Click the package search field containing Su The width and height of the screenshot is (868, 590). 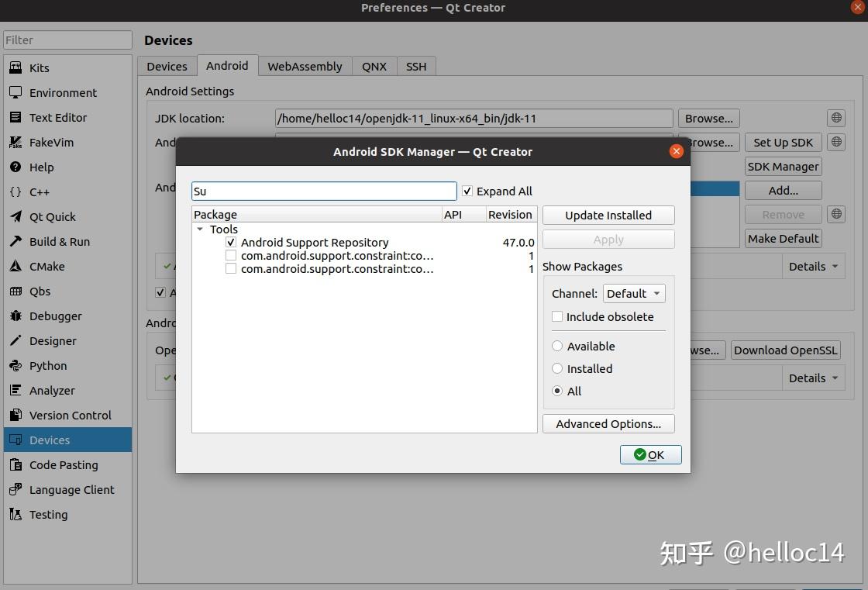(x=323, y=191)
